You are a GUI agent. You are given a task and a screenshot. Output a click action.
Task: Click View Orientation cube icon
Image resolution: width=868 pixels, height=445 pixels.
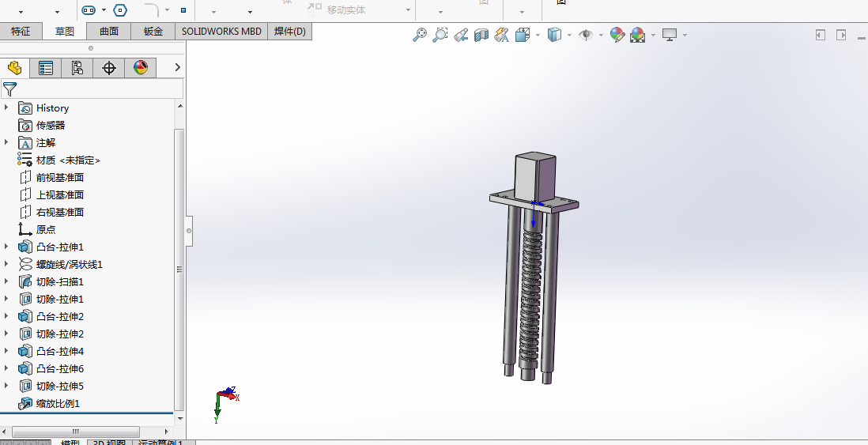pos(523,36)
